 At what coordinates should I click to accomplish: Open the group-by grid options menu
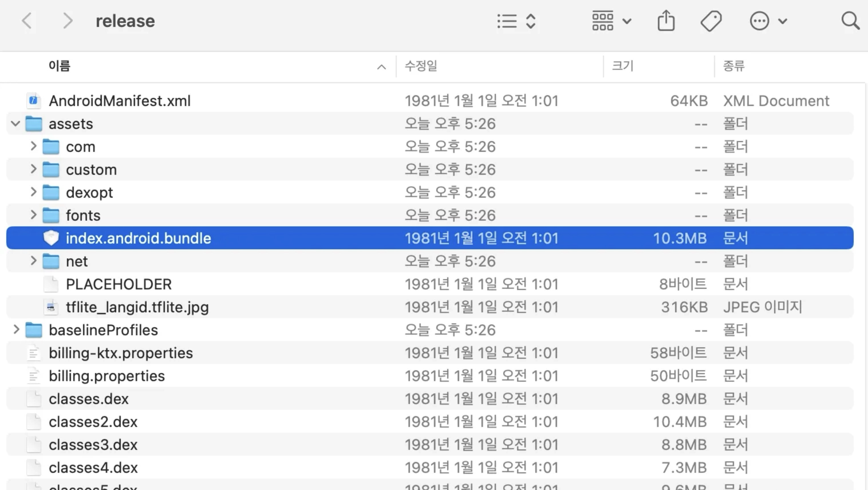[x=611, y=21]
